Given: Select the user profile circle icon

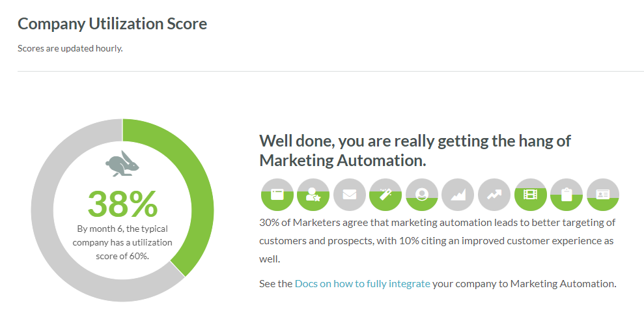Looking at the screenshot, I should tap(422, 195).
